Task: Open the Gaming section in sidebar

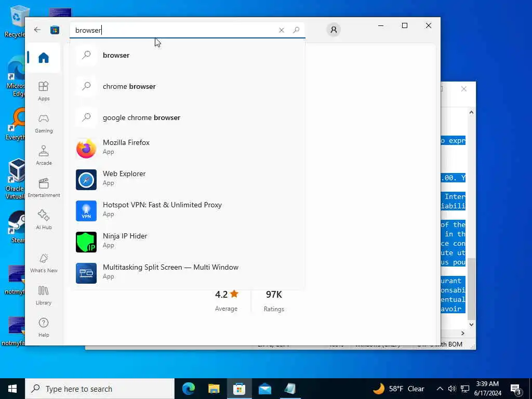Action: point(44,124)
